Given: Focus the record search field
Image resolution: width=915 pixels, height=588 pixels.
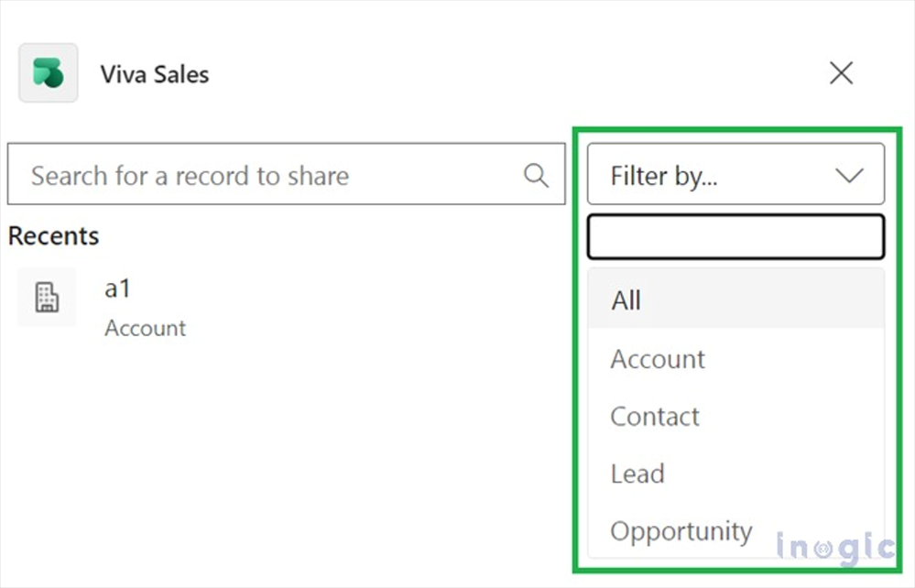Looking at the screenshot, I should [286, 174].
